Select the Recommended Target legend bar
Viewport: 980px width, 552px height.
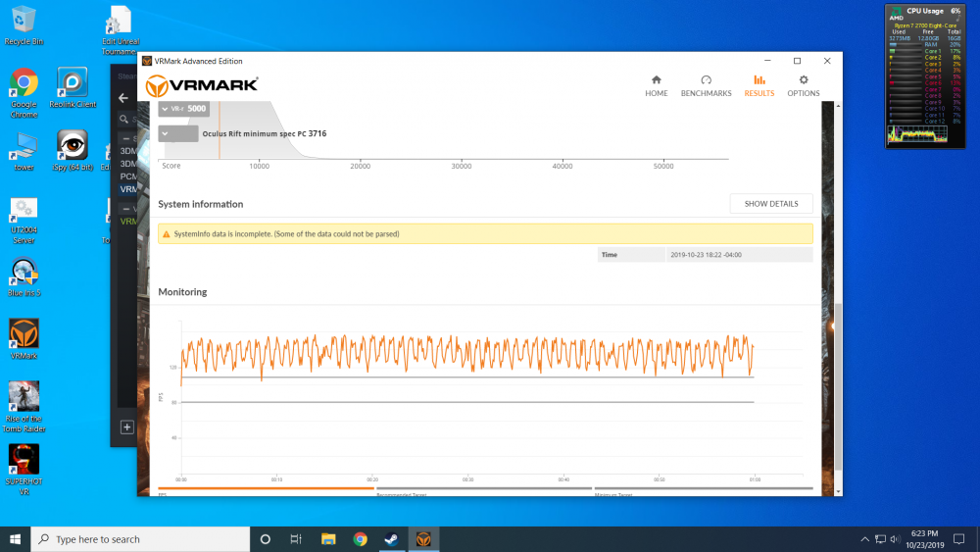coord(484,488)
